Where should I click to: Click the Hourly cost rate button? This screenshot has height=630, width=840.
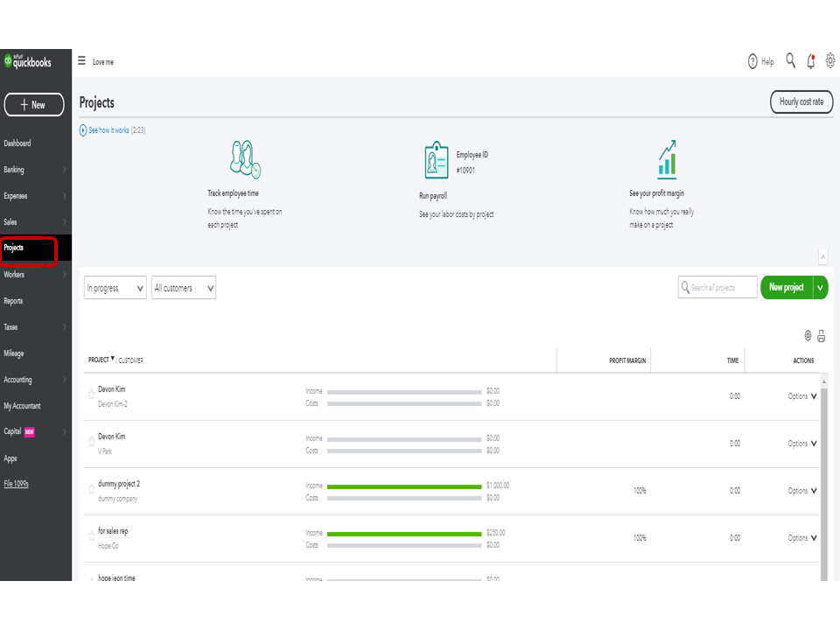pyautogui.click(x=801, y=102)
